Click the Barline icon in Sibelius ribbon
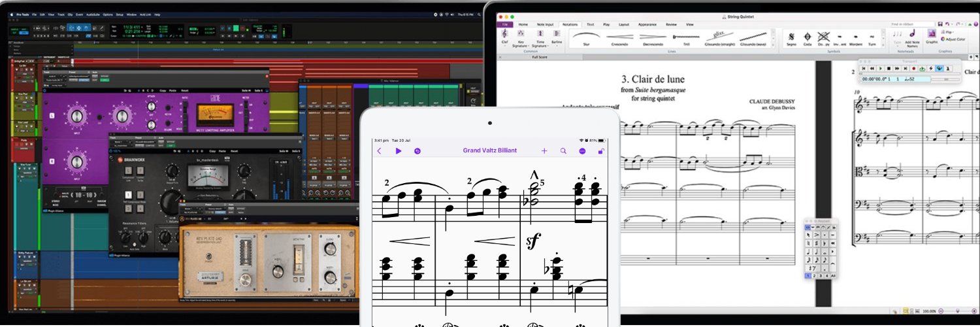Screen dimensions: 980x327 pos(557,37)
